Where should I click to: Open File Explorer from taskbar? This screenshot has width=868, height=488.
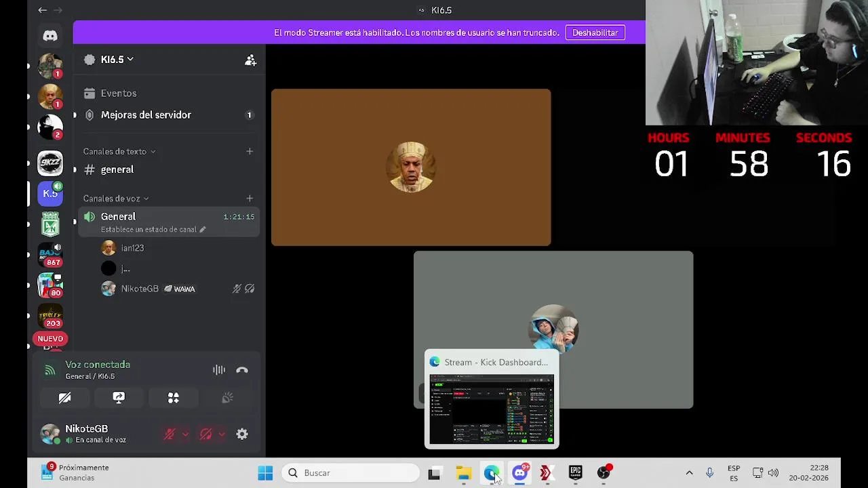point(463,473)
